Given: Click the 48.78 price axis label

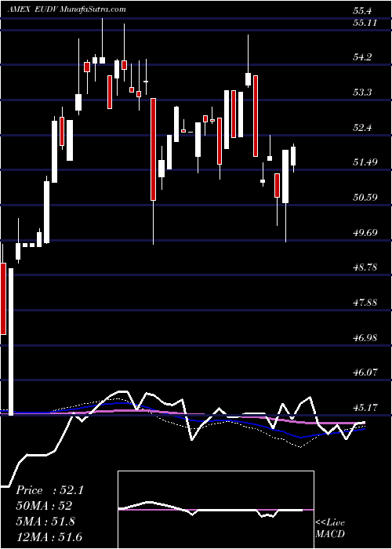Looking at the screenshot, I should pyautogui.click(x=365, y=267).
